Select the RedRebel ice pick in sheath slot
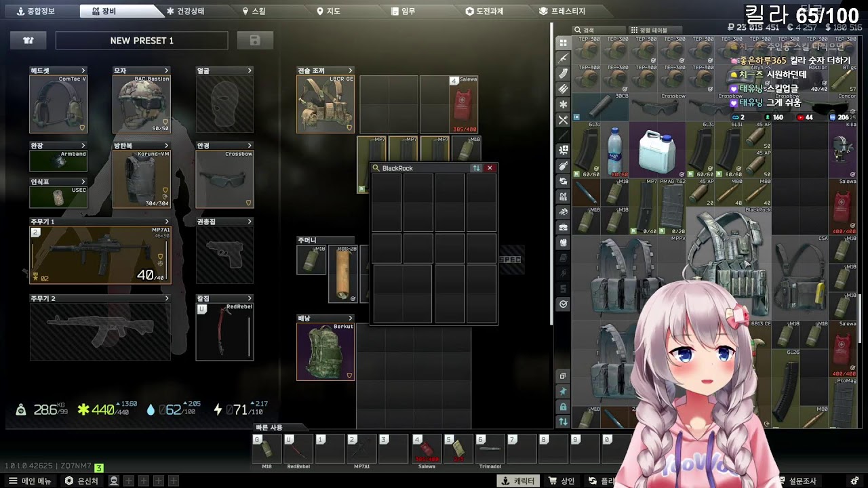This screenshot has width=868, height=488. 224,331
